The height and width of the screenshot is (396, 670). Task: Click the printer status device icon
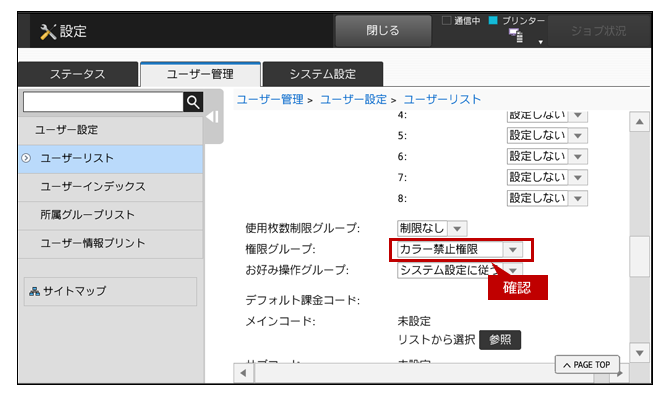(x=516, y=35)
